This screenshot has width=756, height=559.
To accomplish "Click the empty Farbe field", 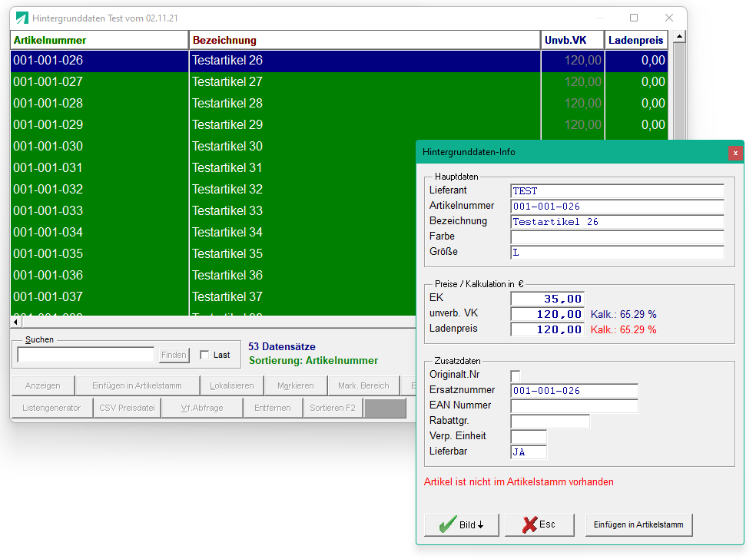I will 617,237.
